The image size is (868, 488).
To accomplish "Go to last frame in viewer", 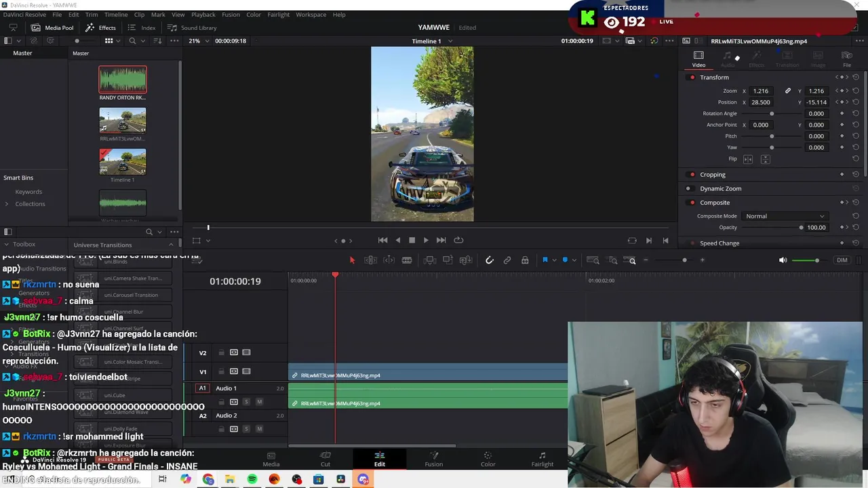I will 441,240.
